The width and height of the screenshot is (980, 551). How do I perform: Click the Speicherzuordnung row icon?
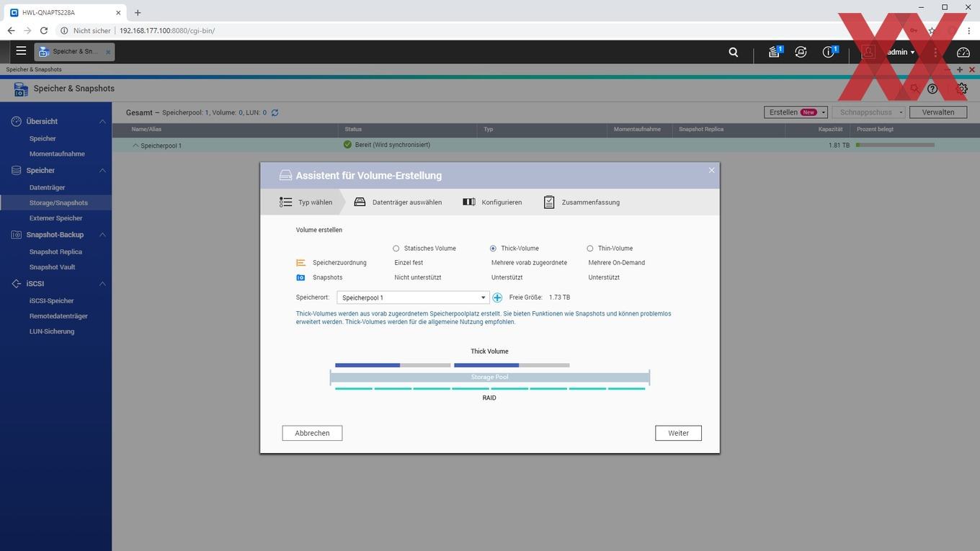[300, 263]
